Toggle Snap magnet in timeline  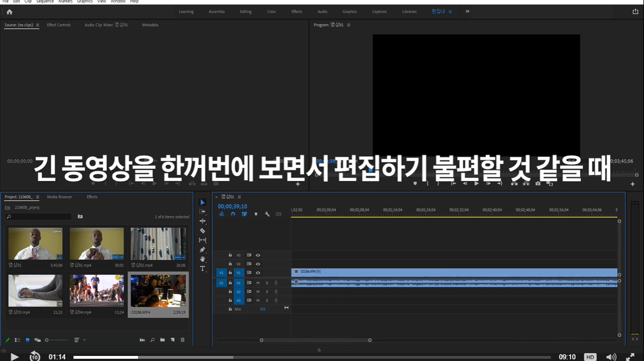233,214
